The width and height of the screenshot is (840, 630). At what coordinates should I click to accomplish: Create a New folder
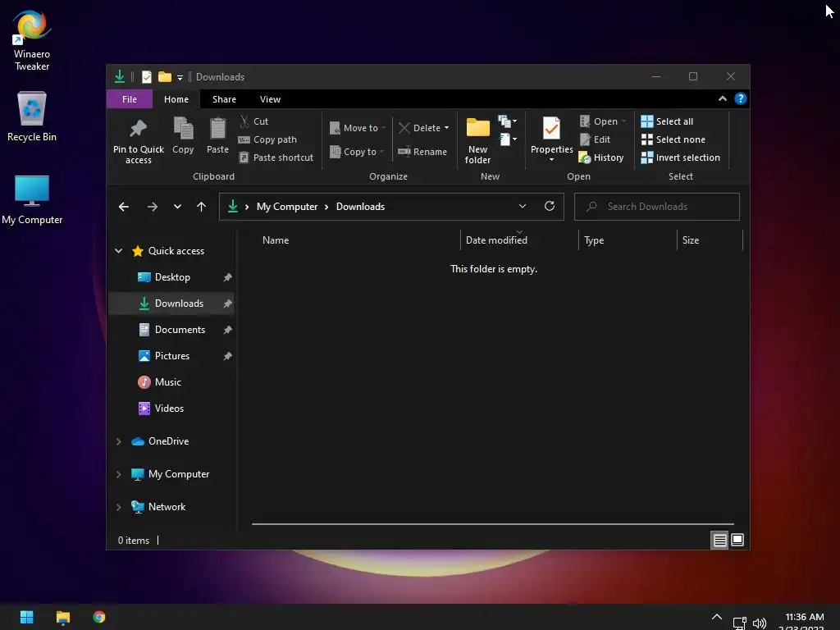478,140
